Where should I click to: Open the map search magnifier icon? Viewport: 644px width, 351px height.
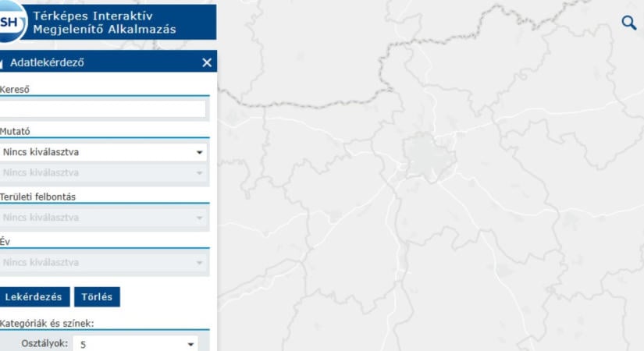click(629, 23)
